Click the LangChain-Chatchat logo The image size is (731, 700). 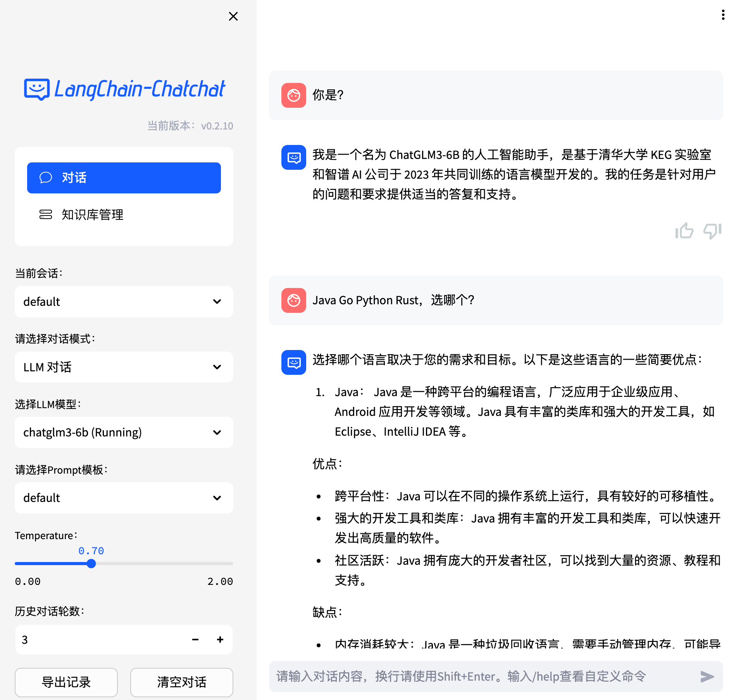click(124, 89)
